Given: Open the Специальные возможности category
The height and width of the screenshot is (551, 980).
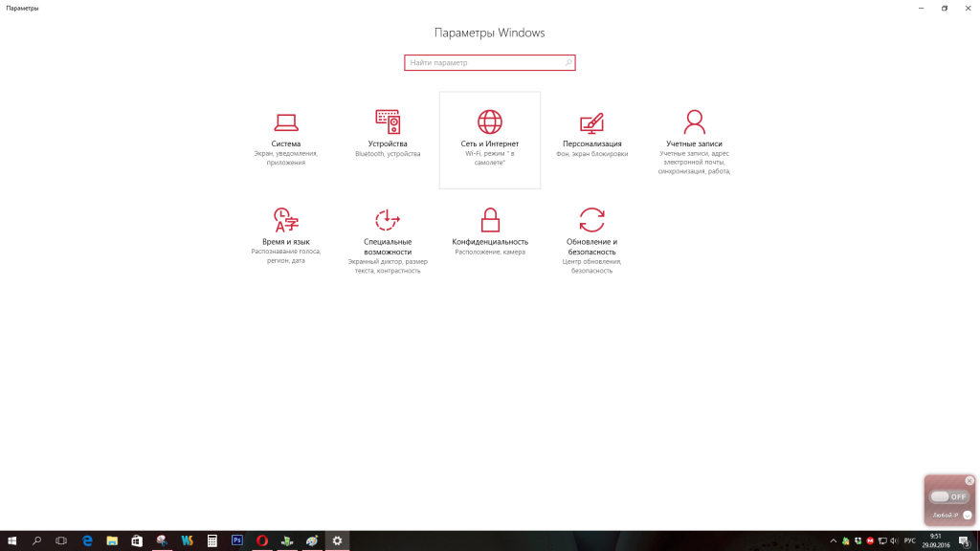Looking at the screenshot, I should point(388,238).
